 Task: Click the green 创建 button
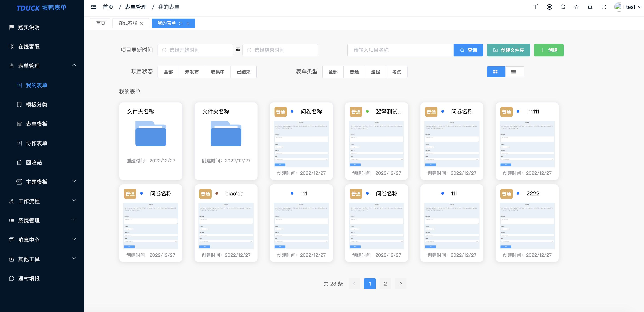point(548,50)
